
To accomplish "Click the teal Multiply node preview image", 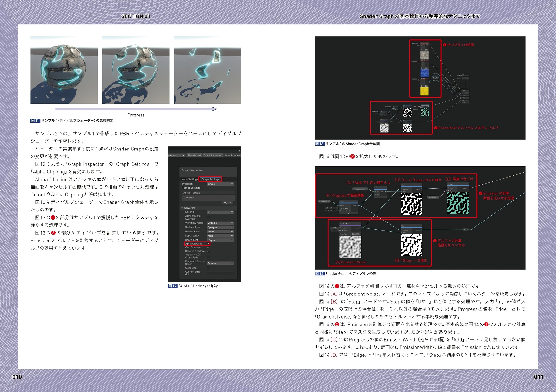I will [x=458, y=204].
